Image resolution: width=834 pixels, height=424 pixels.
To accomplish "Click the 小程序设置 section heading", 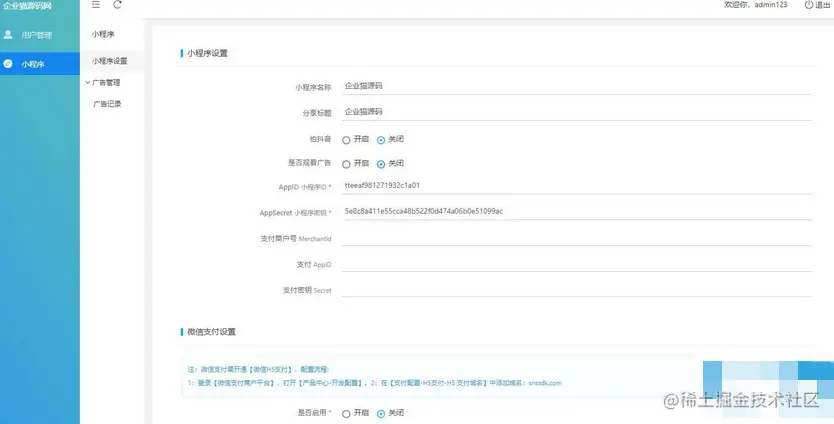I will 207,53.
